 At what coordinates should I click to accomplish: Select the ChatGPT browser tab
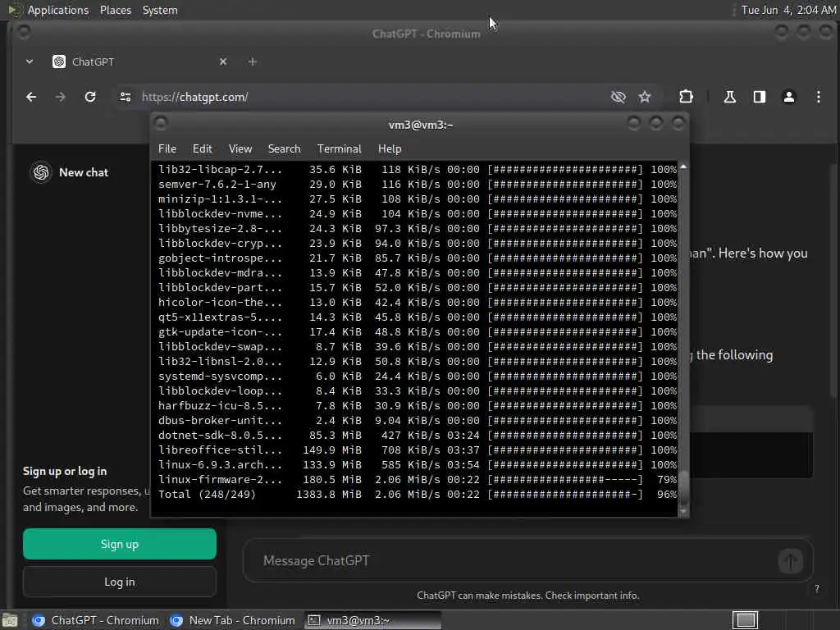(x=140, y=62)
